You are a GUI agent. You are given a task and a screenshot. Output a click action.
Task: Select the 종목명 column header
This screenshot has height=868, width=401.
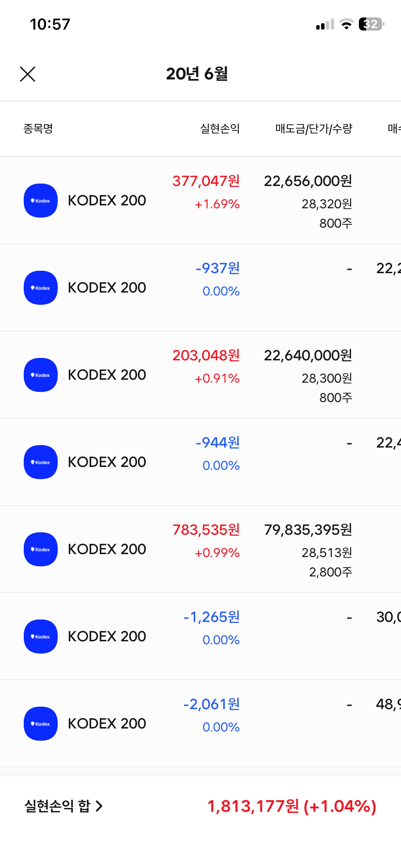tap(38, 129)
